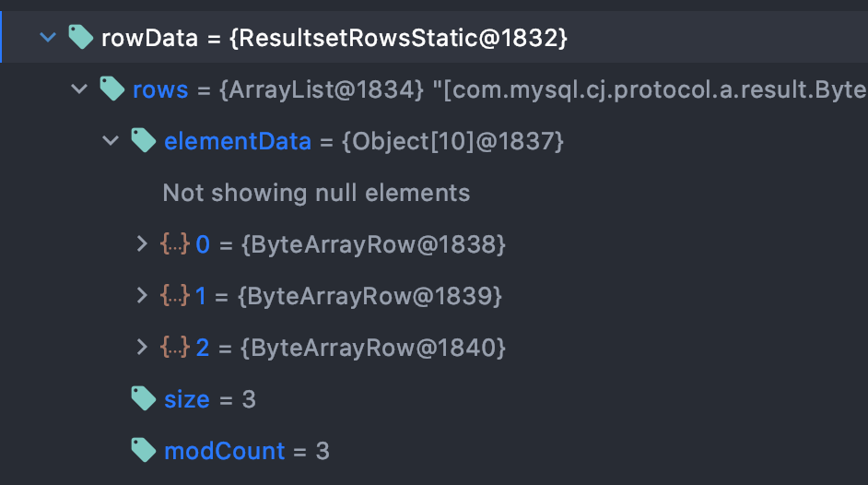
Task: Click the 'Not showing null elements' message
Action: tap(316, 193)
